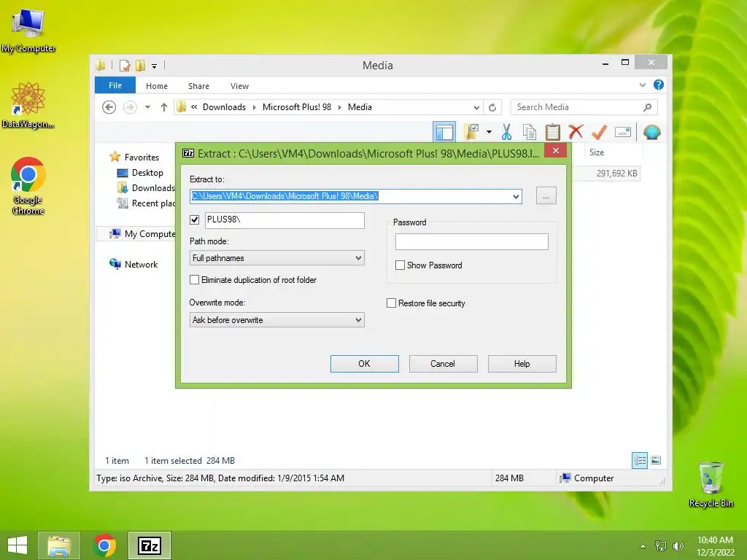Open the Overwrite mode dropdown
The image size is (747, 560).
[x=276, y=319]
